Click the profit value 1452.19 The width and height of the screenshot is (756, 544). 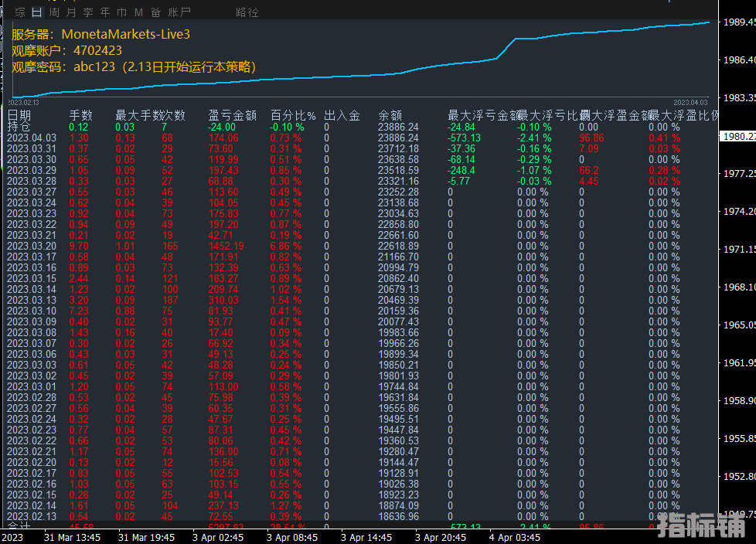226,246
